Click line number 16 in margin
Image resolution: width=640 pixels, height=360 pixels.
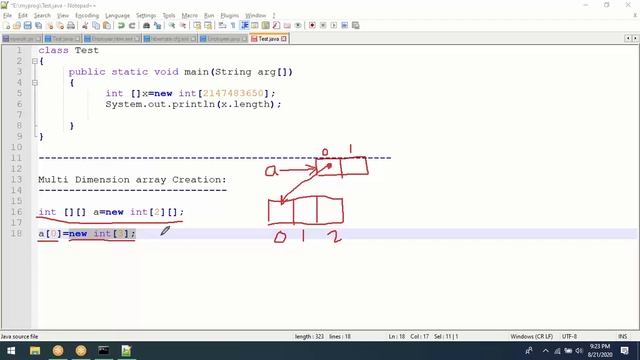tap(16, 212)
